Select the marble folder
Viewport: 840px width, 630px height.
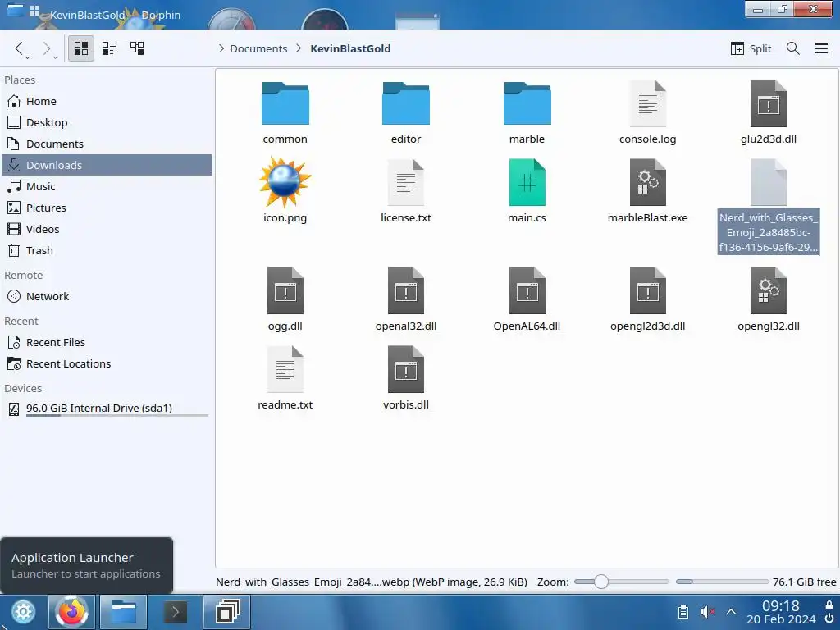pyautogui.click(x=527, y=113)
